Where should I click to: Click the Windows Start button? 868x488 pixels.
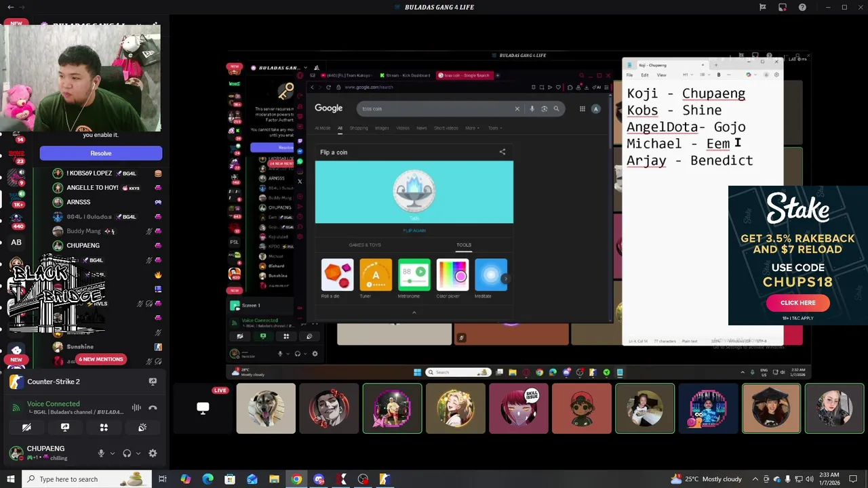pos(11,479)
